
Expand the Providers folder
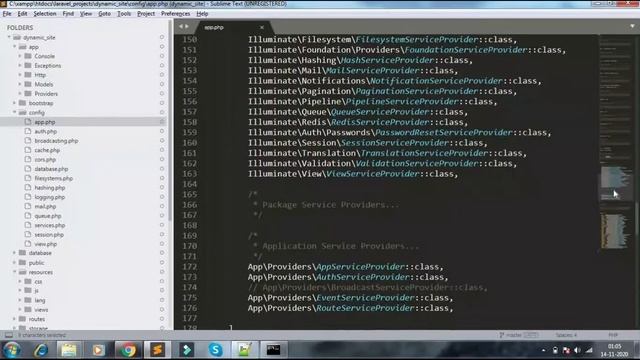click(20, 93)
